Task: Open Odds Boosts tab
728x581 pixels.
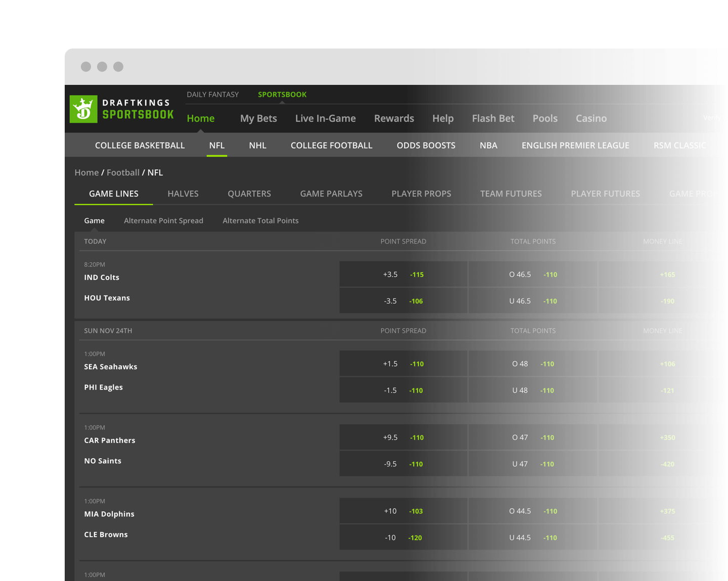Action: 426,146
